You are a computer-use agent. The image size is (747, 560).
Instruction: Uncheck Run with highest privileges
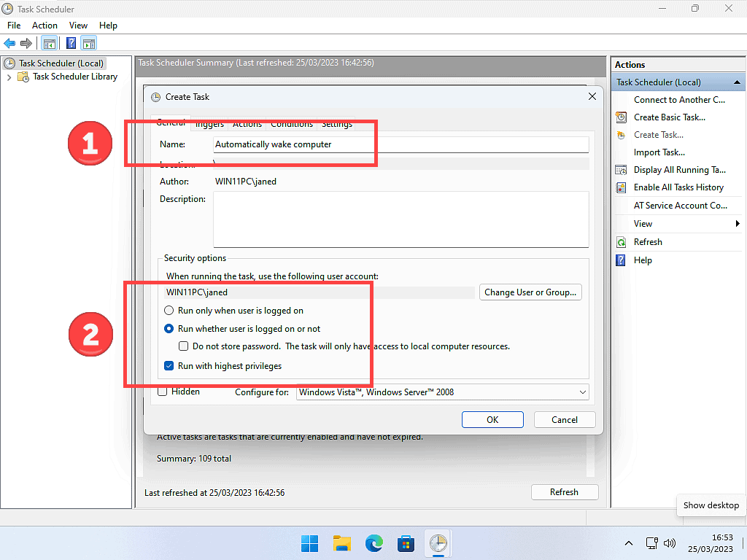click(x=169, y=366)
